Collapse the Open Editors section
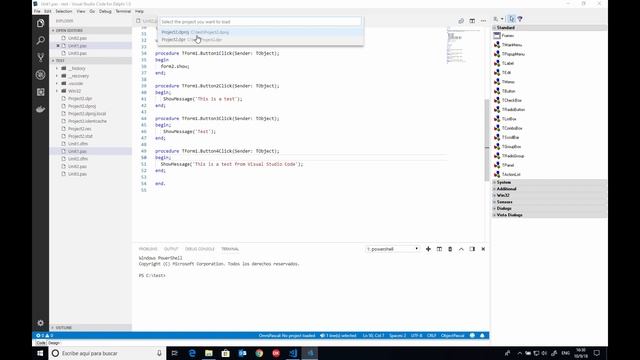Screen dimensions: 640x360 point(91,31)
